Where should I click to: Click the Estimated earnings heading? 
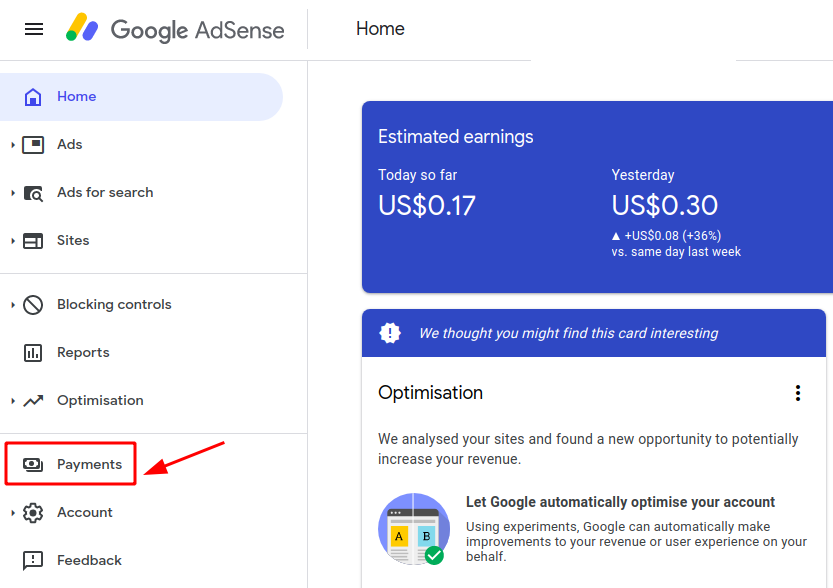click(455, 137)
